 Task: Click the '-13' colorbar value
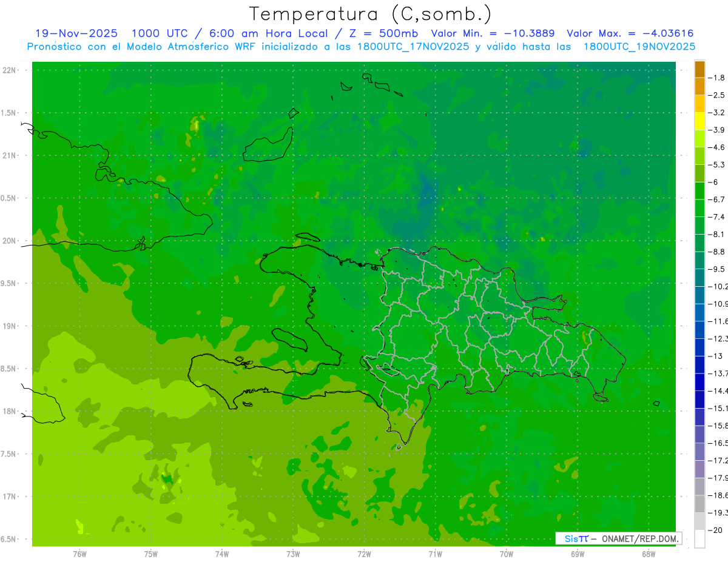(716, 356)
